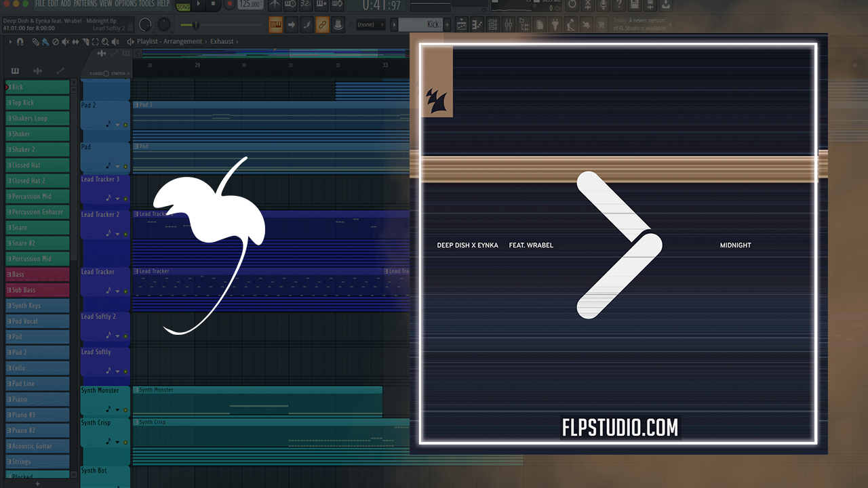
Task: Open the HELP menu
Action: [x=163, y=3]
